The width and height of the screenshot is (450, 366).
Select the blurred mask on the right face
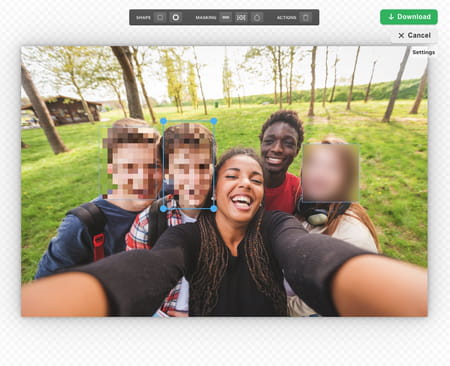click(331, 173)
